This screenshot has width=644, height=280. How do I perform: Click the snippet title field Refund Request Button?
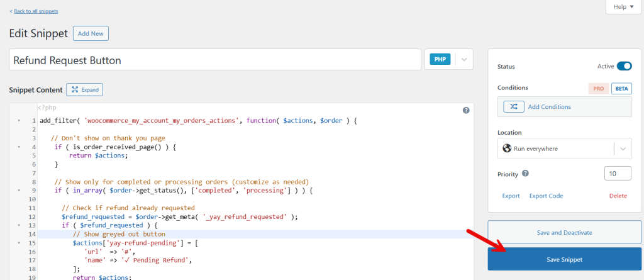(215, 60)
